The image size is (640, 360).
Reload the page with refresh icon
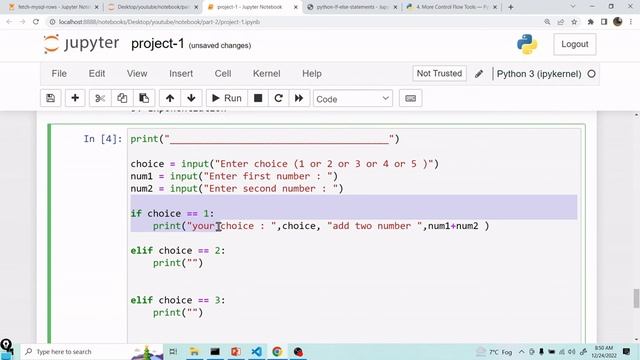pyautogui.click(x=36, y=22)
